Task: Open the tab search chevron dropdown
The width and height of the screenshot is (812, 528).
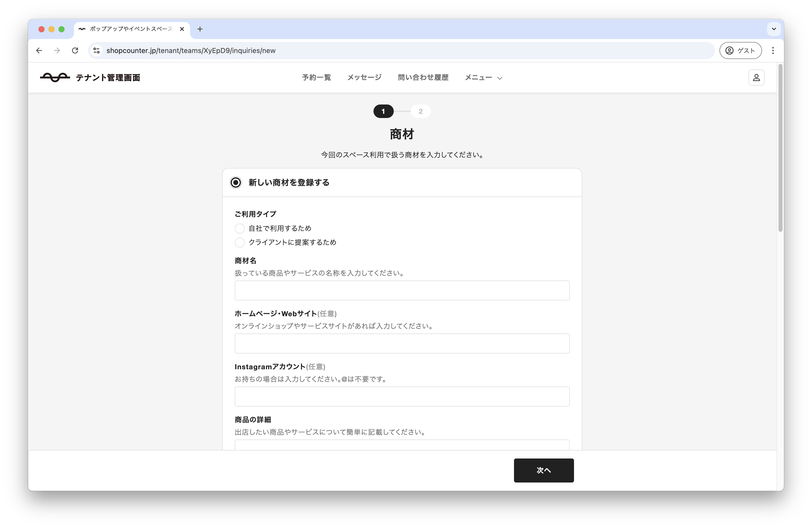Action: (773, 29)
